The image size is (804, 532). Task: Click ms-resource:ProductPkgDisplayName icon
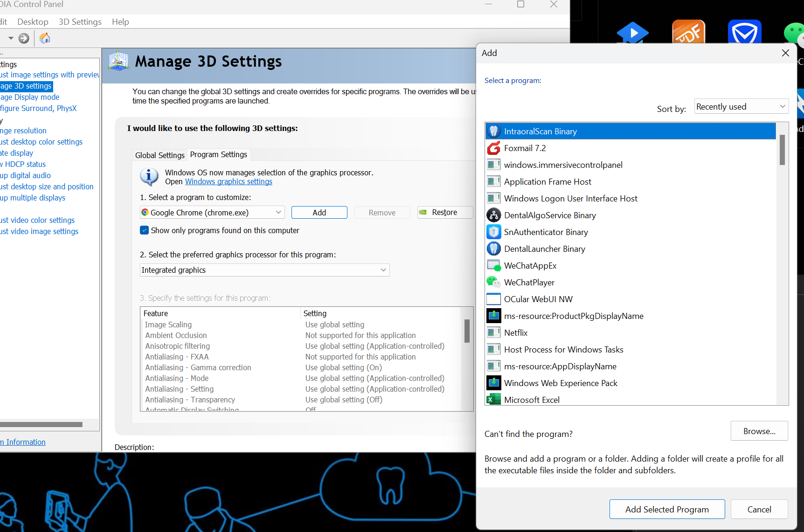[494, 316]
